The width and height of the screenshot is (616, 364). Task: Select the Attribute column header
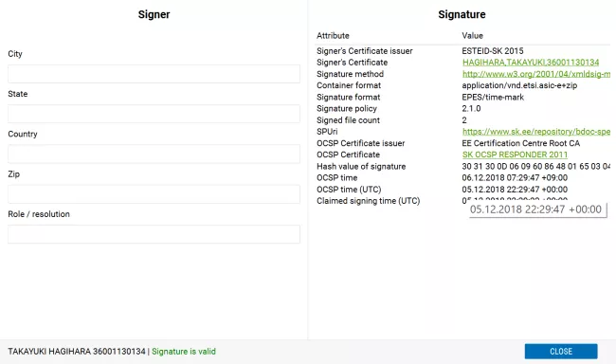click(x=333, y=36)
